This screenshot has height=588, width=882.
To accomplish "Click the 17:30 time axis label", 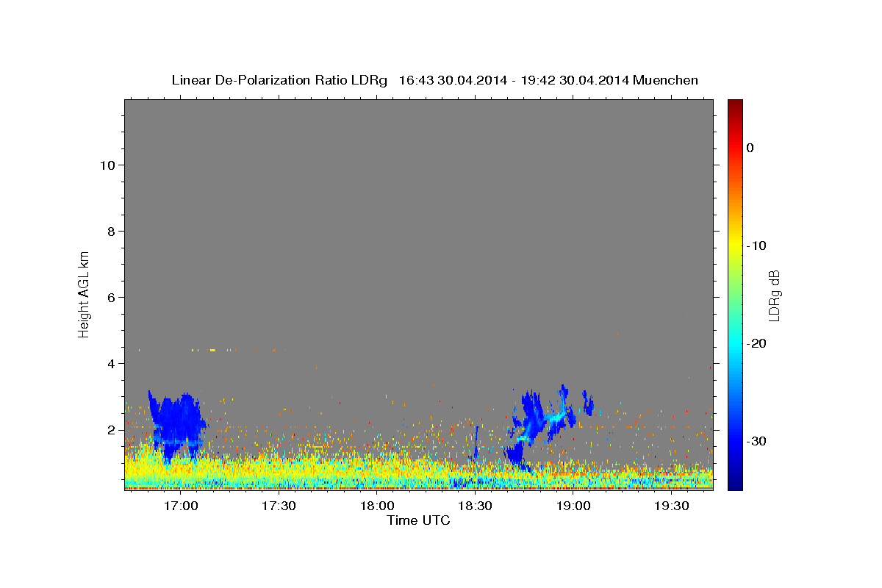I will [x=279, y=506].
